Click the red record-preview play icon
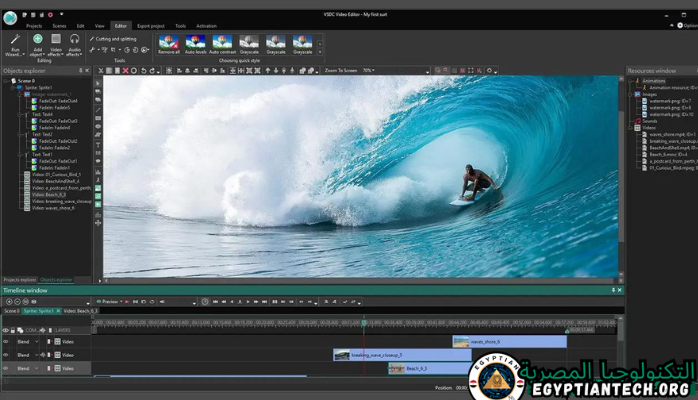698x400 pixels. (x=127, y=302)
